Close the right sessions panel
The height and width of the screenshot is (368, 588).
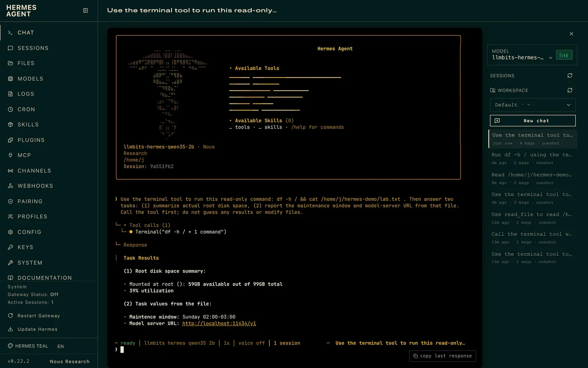click(x=571, y=34)
